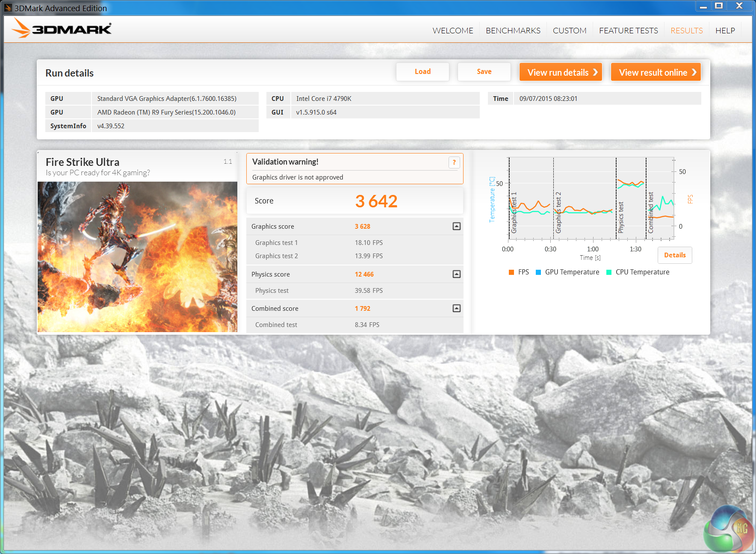Open the Feature Tests tab
Screen dimensions: 756x554
(x=628, y=31)
